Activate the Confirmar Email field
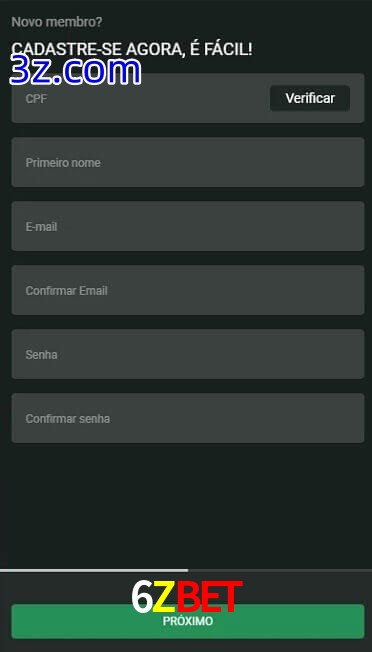Viewport: 372px width, 652px height. click(188, 290)
